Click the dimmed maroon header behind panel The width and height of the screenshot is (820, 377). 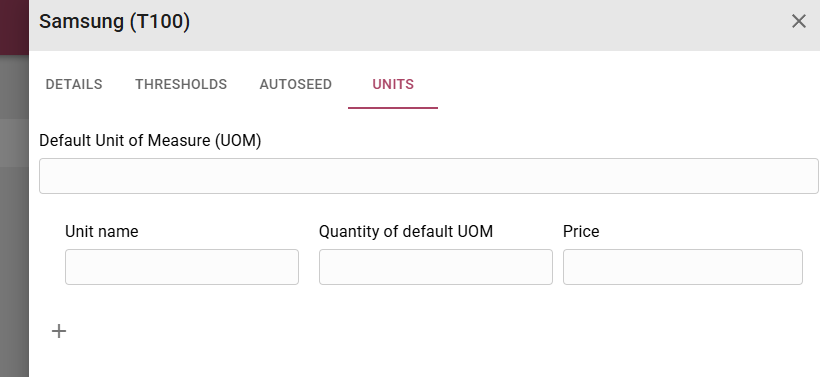14,27
